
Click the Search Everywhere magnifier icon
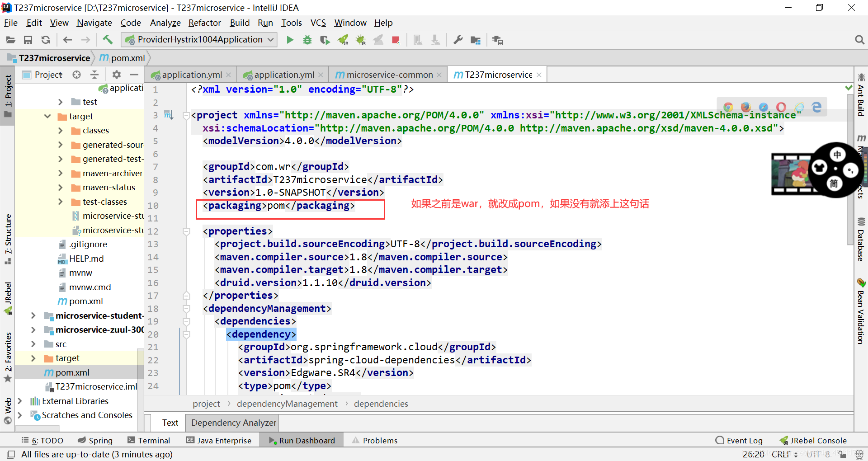[859, 40]
